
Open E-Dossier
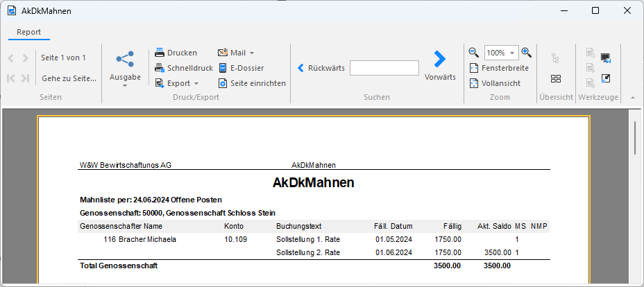coord(241,68)
